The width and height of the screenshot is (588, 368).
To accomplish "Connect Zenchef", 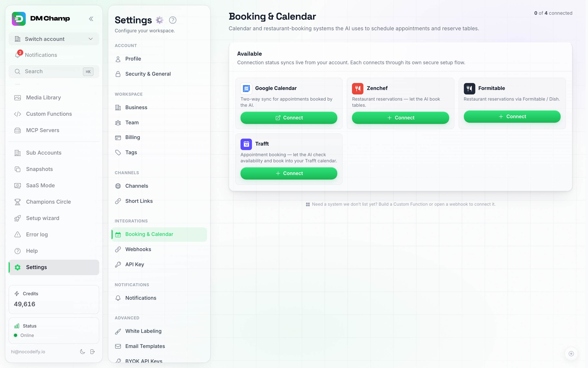I will click(x=400, y=118).
